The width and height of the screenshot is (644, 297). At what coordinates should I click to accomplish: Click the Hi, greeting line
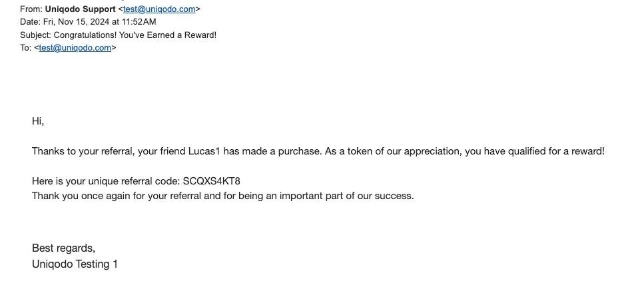[x=38, y=121]
